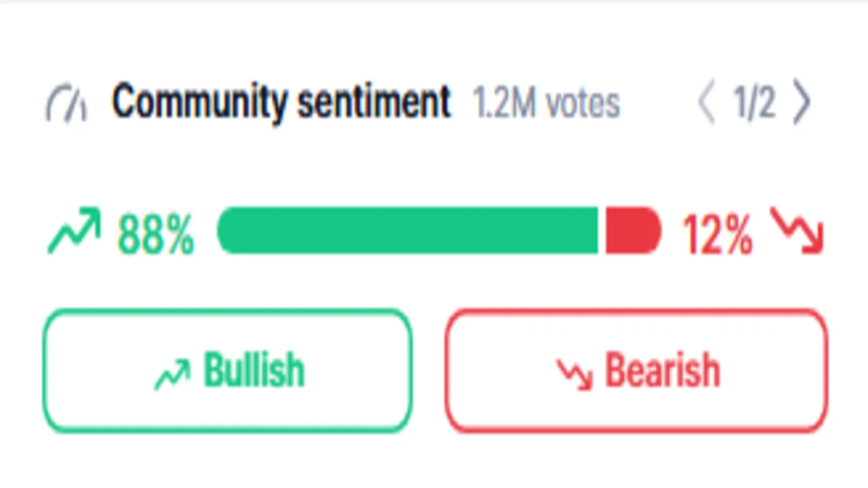Screen dimensions: 868x488
Task: Click the Community sentiment heading
Action: 281,101
